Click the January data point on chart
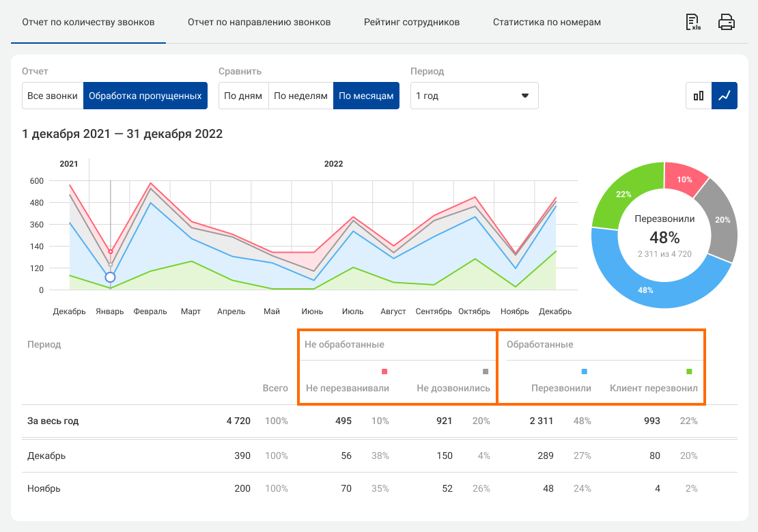The height and width of the screenshot is (532, 758). [x=110, y=277]
